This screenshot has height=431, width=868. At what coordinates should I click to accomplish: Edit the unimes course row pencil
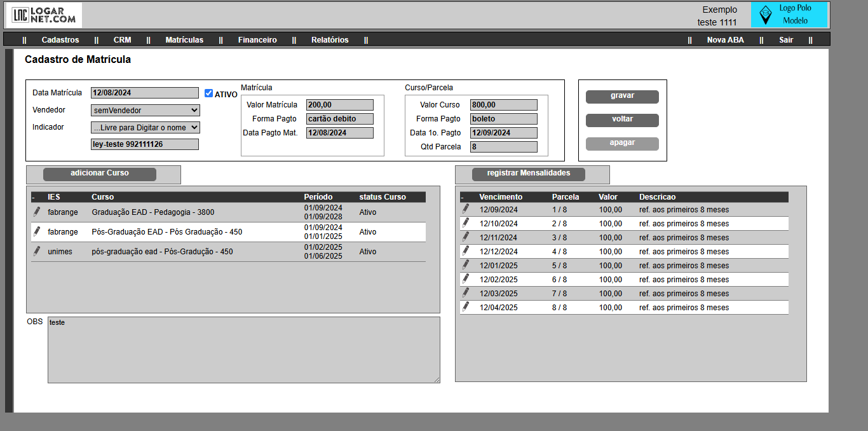pos(37,251)
